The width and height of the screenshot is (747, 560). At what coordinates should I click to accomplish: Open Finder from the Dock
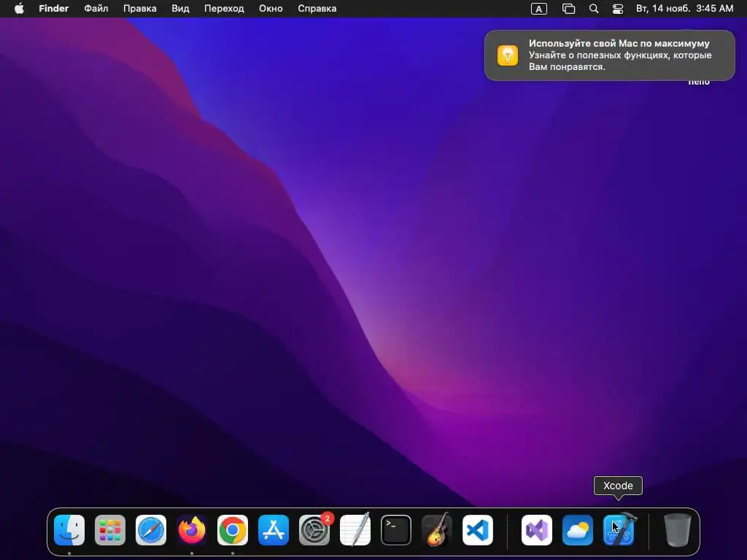(69, 530)
